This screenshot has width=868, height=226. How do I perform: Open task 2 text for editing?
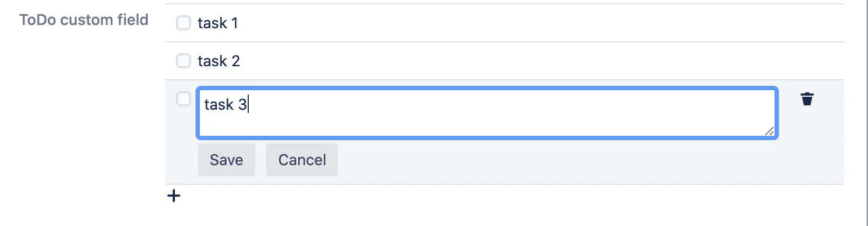[x=219, y=61]
